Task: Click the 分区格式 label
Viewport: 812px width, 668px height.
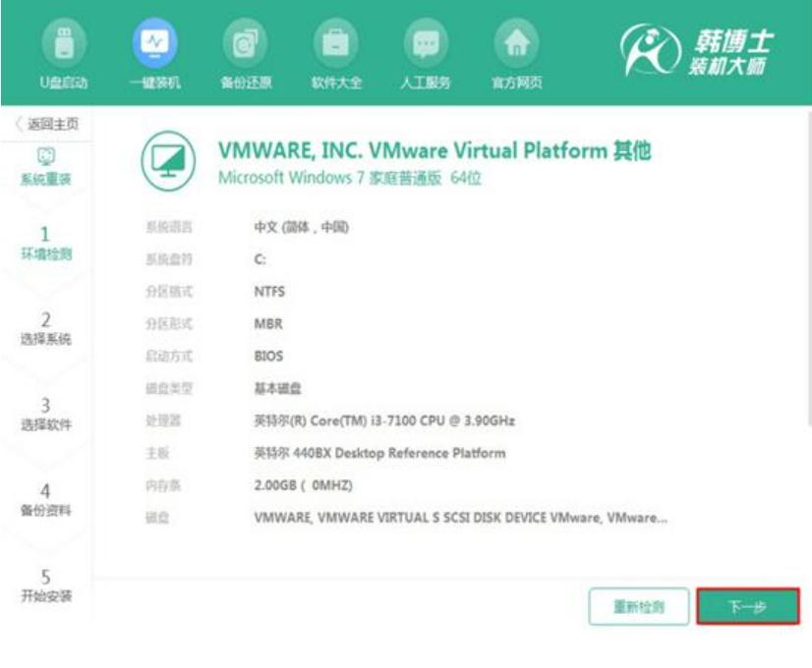Action: 169,292
